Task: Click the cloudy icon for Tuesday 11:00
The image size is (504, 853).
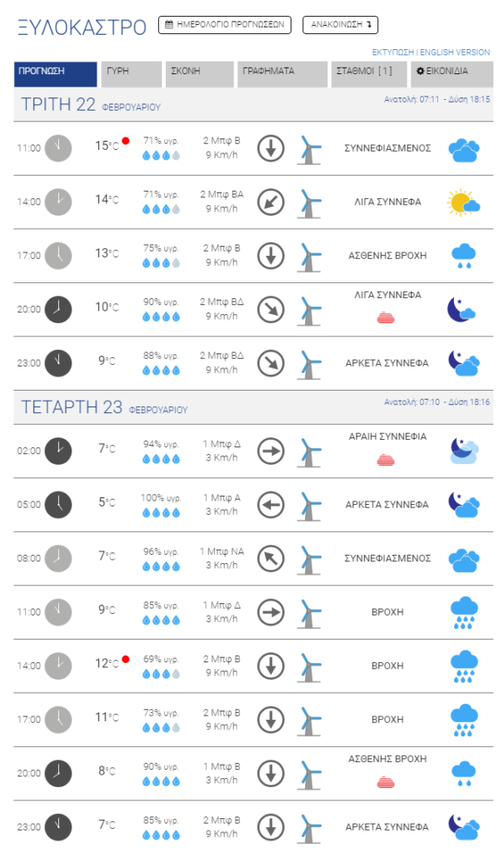Action: [464, 150]
